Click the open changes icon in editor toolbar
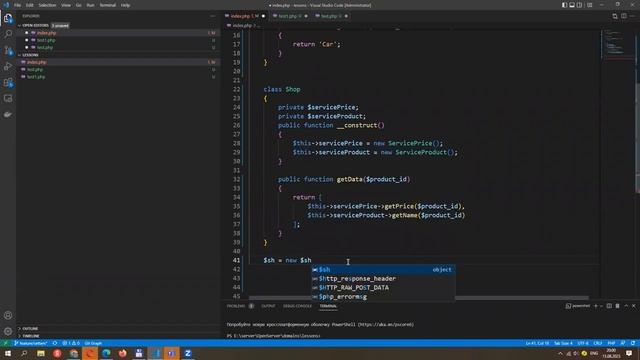 615,16
